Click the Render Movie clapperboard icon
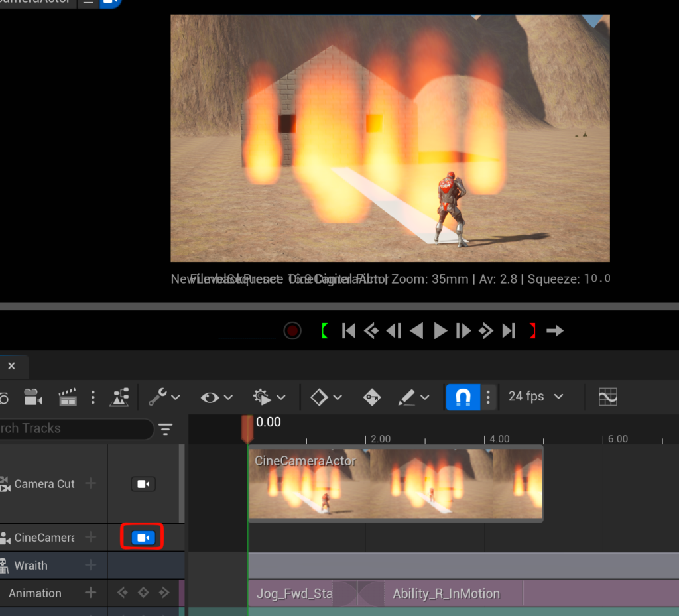 68,397
